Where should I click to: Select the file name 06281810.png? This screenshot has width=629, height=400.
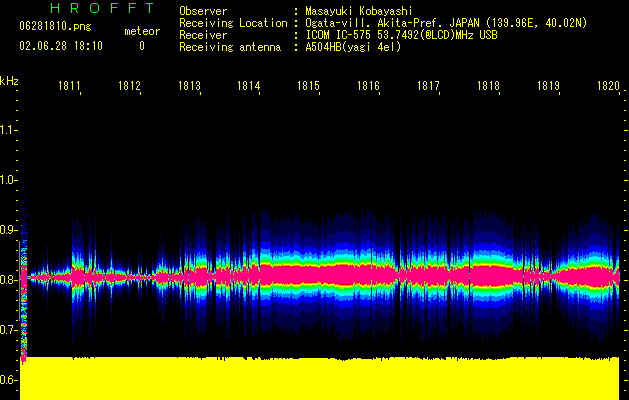tap(55, 27)
